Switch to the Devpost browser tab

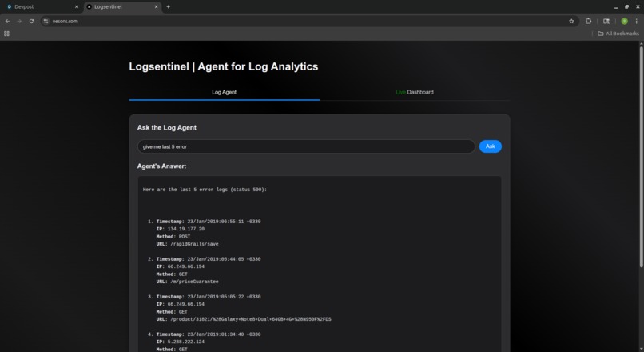click(x=42, y=7)
